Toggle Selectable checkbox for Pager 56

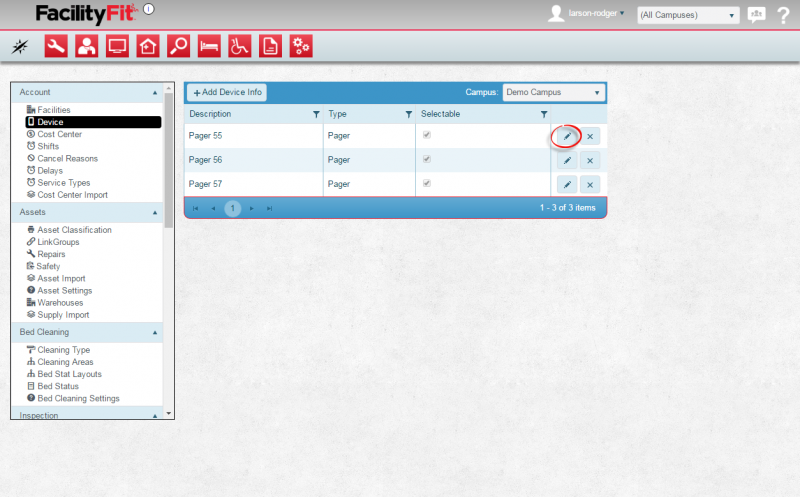coord(427,159)
